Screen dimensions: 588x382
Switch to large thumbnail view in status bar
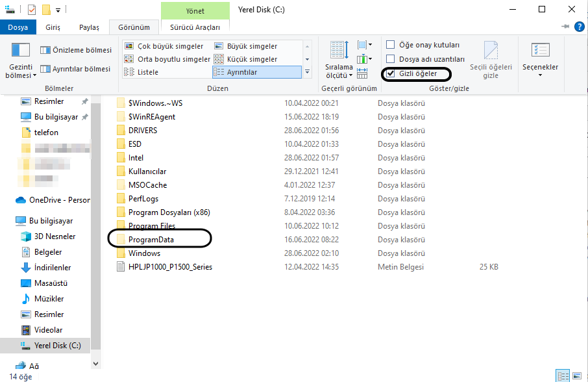point(576,376)
